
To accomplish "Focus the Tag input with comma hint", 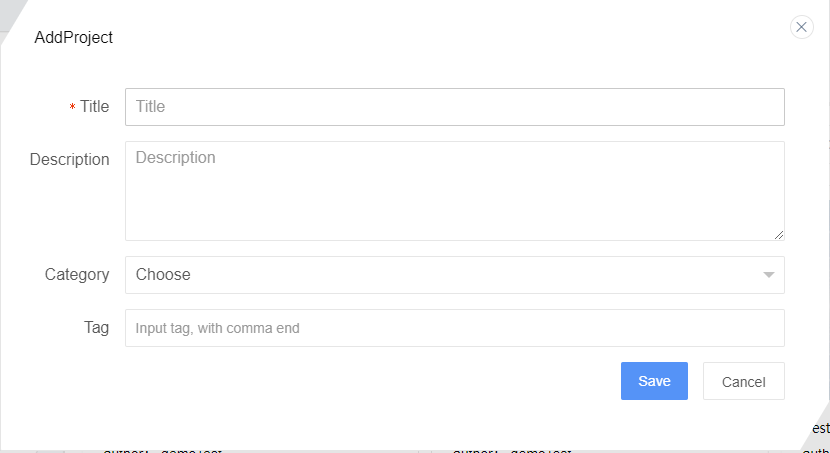I will [x=455, y=328].
